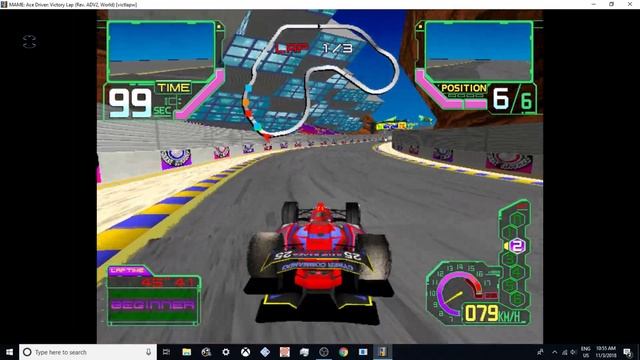This screenshot has height=360, width=640.
Task: Open the network status icon in the tray
Action: [x=564, y=352]
